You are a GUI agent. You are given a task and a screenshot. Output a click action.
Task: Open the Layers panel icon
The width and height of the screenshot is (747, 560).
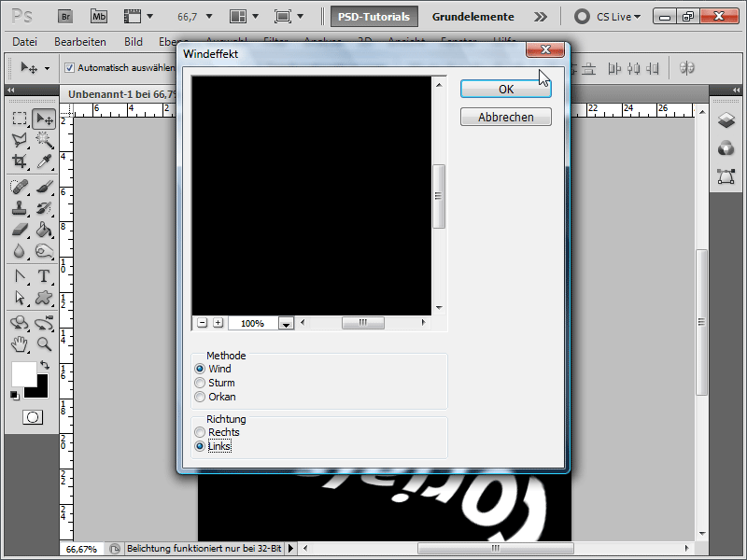[726, 120]
